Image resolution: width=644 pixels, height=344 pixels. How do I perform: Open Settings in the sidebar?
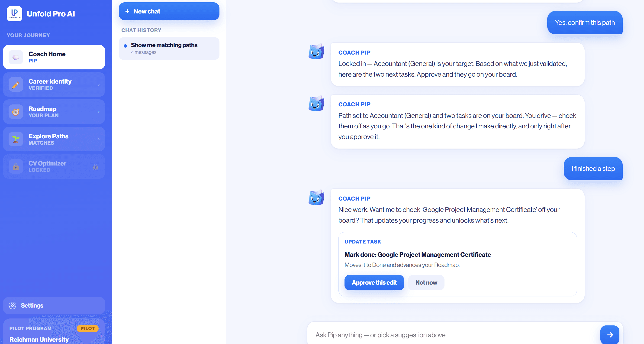click(x=54, y=305)
